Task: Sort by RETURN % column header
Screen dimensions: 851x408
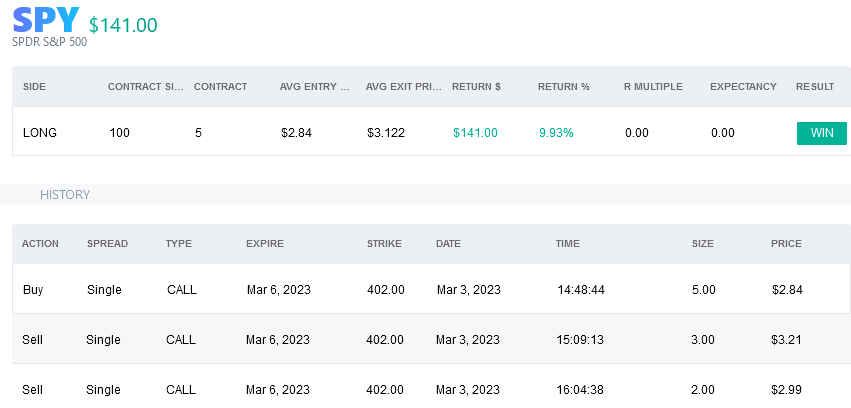Action: (563, 87)
